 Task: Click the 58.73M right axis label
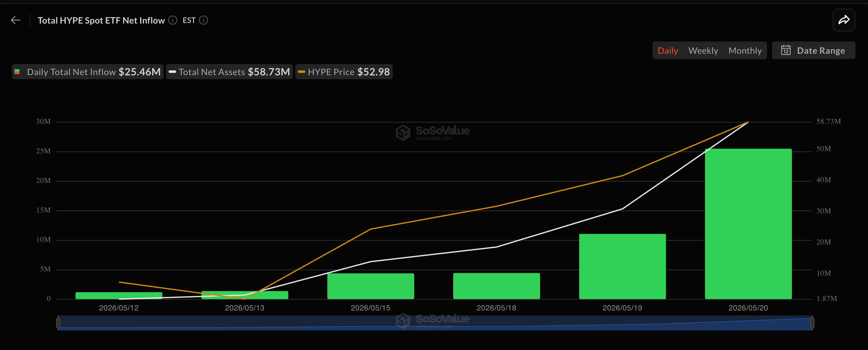coord(828,122)
